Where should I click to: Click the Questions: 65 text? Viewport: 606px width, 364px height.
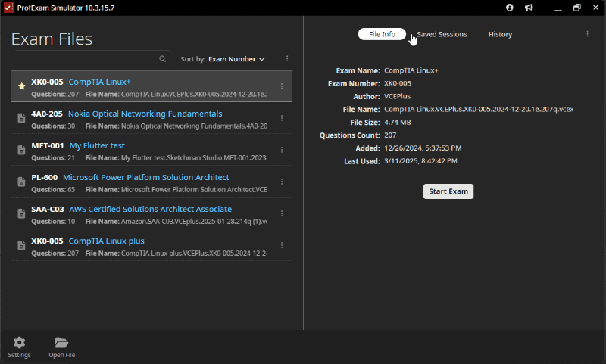click(x=53, y=189)
